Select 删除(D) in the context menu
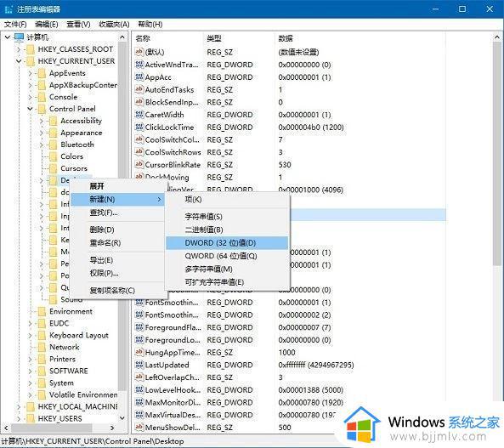This screenshot has height=448, width=504. click(x=117, y=230)
